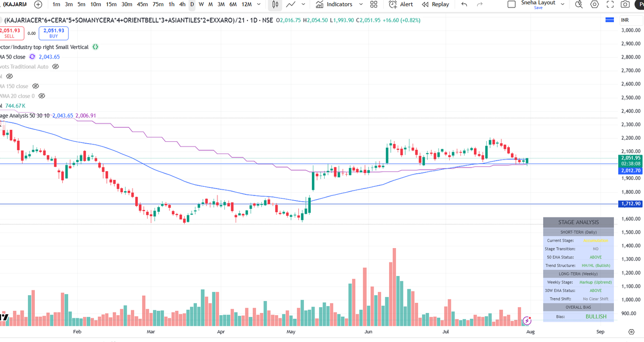Select Sector/Industry top right Small Vertical legend
Image resolution: width=644 pixels, height=342 pixels.
click(44, 47)
